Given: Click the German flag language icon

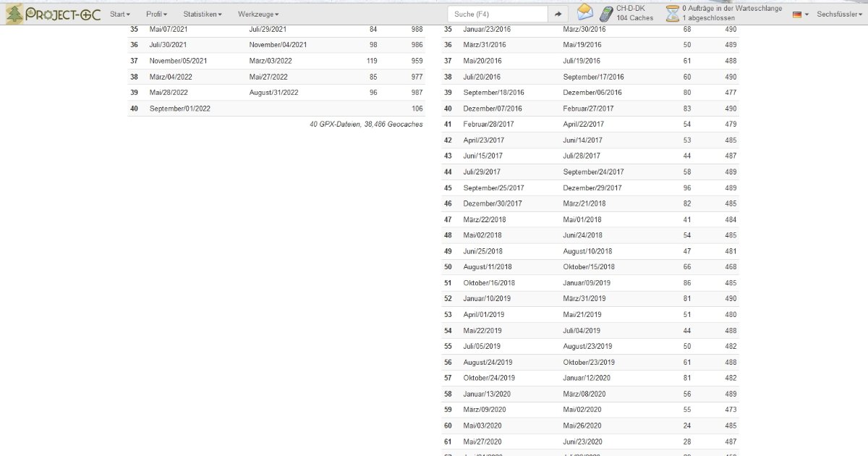Looking at the screenshot, I should click(x=797, y=14).
